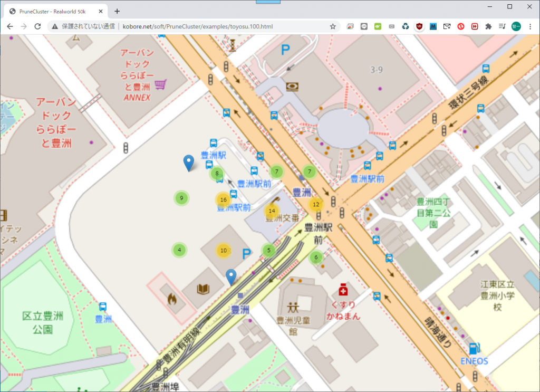Click the blue pin left of cluster 8
This screenshot has width=540, height=392.
[x=188, y=163]
